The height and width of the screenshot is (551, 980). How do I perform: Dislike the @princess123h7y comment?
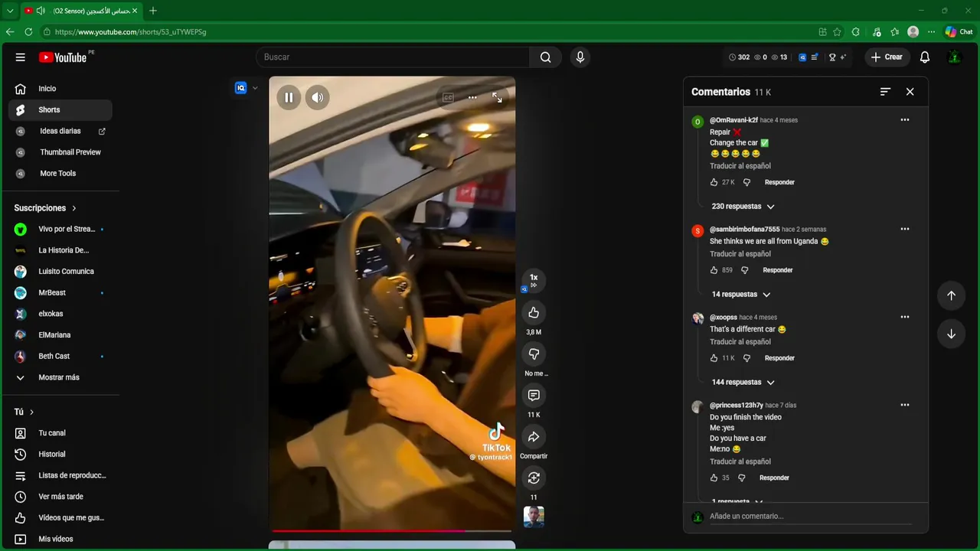point(741,478)
